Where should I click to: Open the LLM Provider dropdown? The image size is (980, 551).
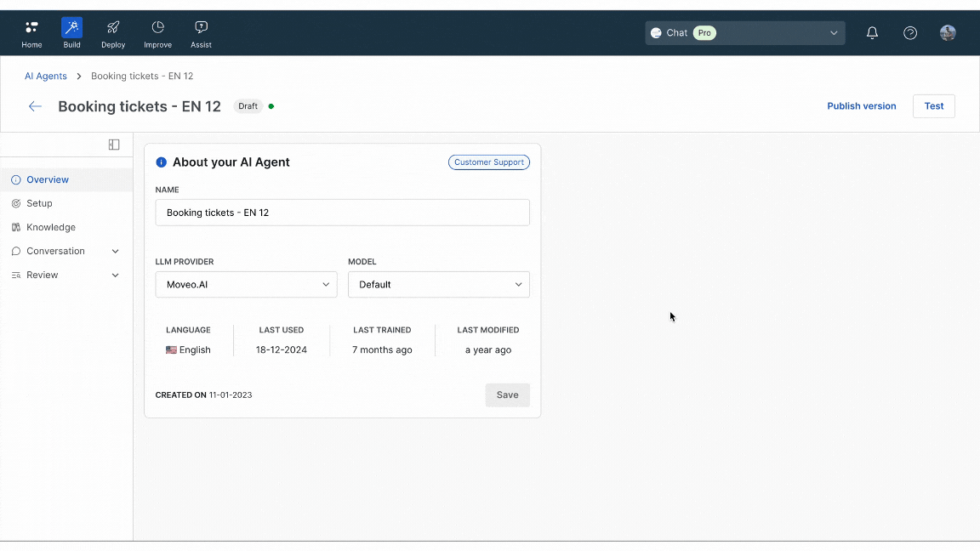click(x=246, y=285)
